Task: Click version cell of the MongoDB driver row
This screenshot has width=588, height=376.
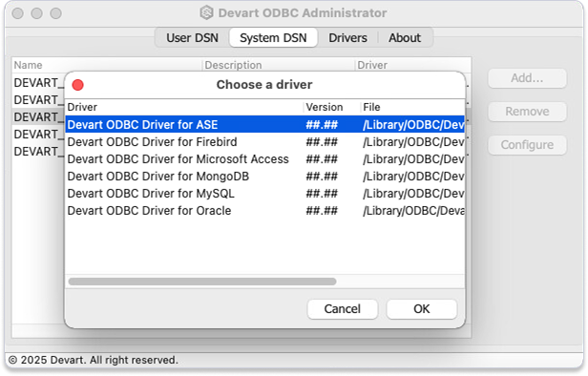Action: (322, 177)
